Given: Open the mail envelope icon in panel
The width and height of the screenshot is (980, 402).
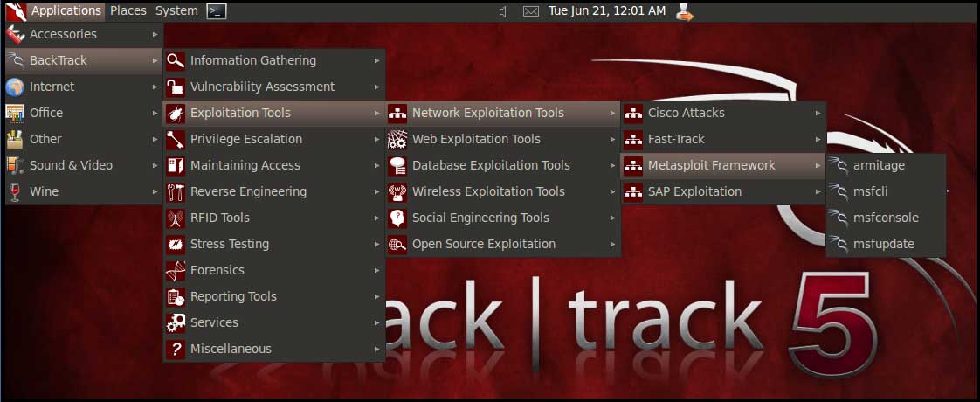Looking at the screenshot, I should pyautogui.click(x=530, y=11).
